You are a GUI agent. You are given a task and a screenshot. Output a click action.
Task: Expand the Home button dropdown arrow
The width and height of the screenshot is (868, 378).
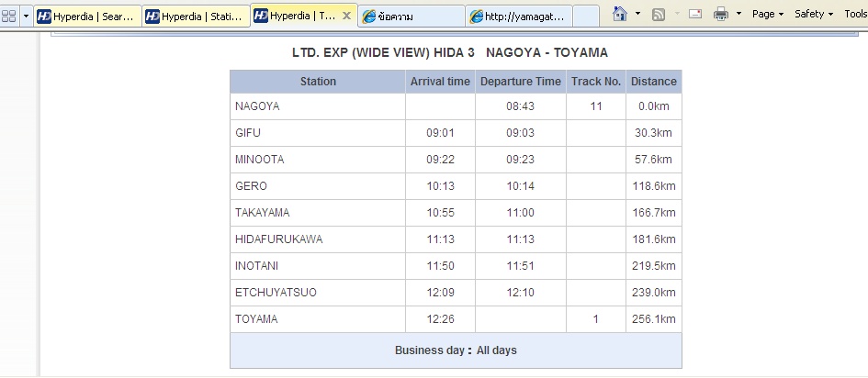click(637, 14)
